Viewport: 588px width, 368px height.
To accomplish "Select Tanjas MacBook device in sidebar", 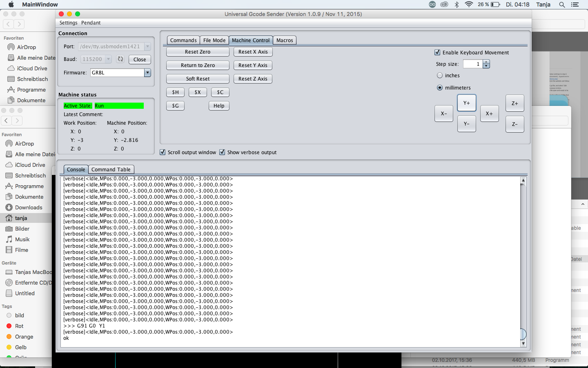I will pyautogui.click(x=29, y=272).
